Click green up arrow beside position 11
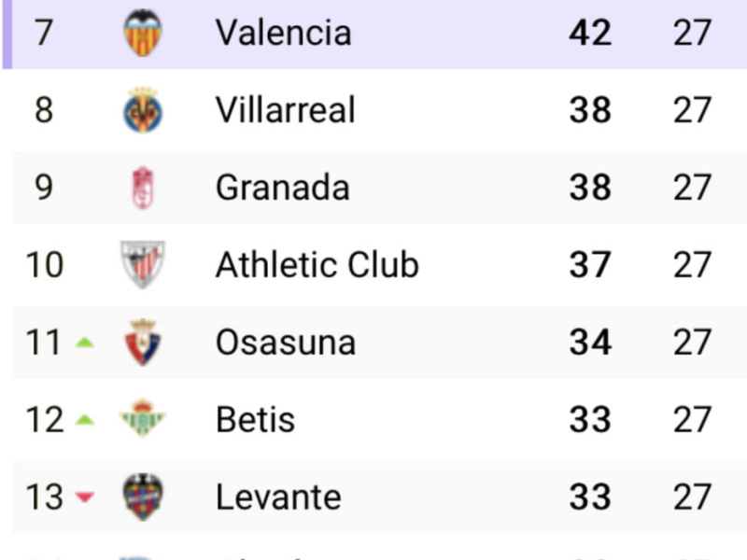This screenshot has height=560, width=747. click(85, 343)
